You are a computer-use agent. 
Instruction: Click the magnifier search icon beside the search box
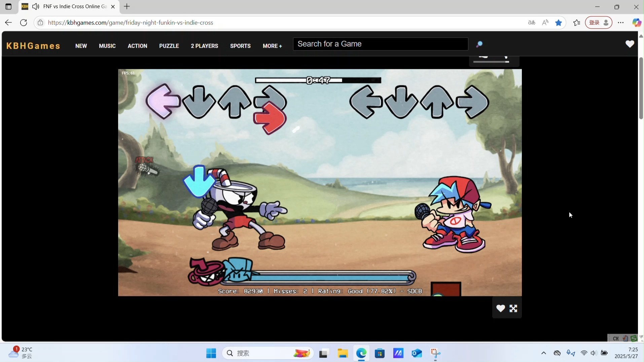[479, 44]
